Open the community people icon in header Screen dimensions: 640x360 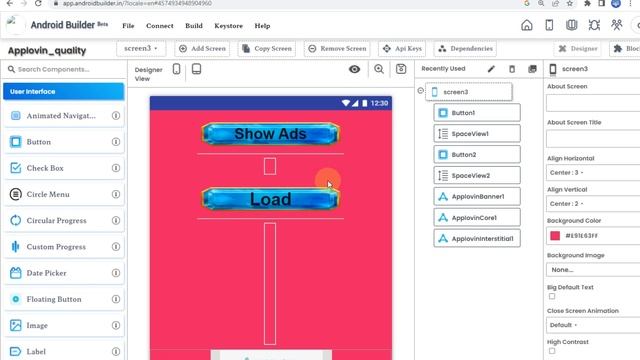click(616, 25)
